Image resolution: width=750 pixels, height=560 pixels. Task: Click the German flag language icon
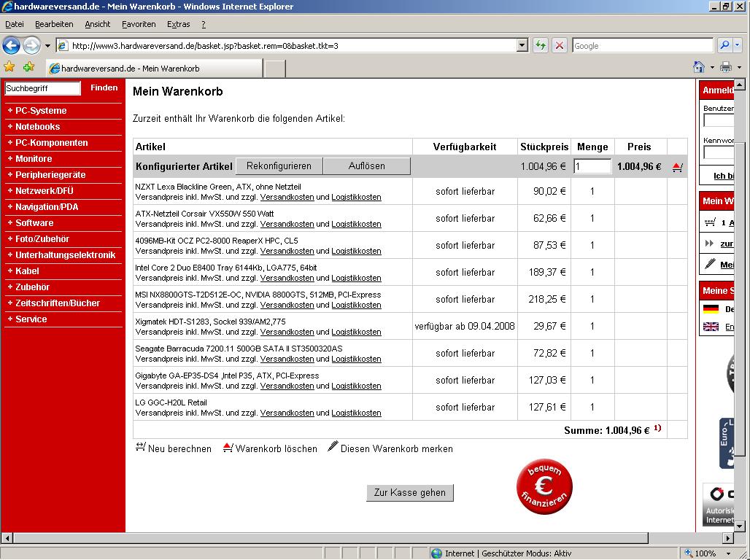[x=711, y=309]
